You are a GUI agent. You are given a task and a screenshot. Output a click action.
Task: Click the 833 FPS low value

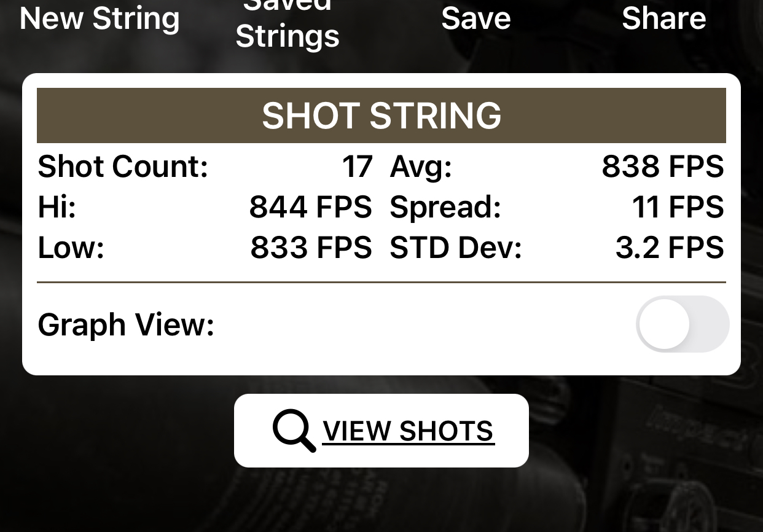tap(311, 248)
